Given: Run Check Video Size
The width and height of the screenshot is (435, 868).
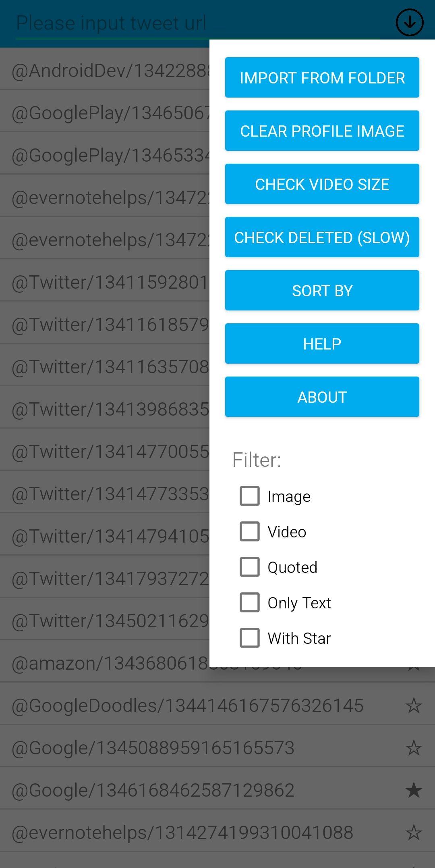Looking at the screenshot, I should [x=322, y=184].
